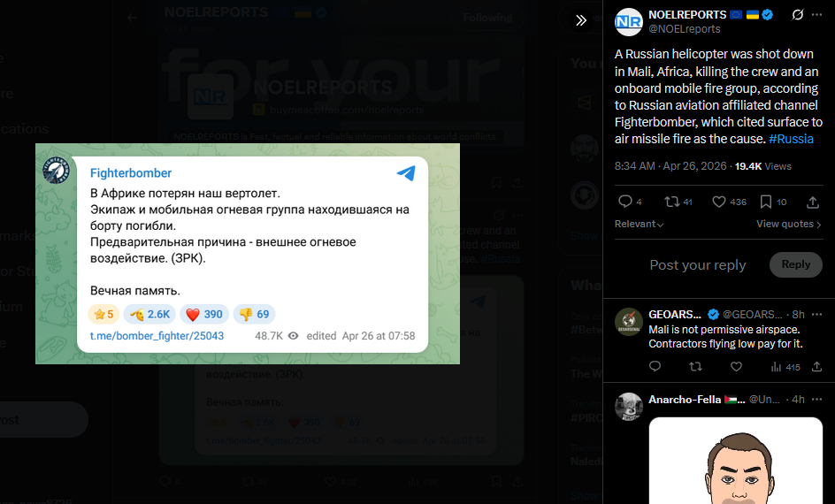Open the Anarcho-Fella reply image
The height and width of the screenshot is (504, 835).
pyautogui.click(x=735, y=461)
